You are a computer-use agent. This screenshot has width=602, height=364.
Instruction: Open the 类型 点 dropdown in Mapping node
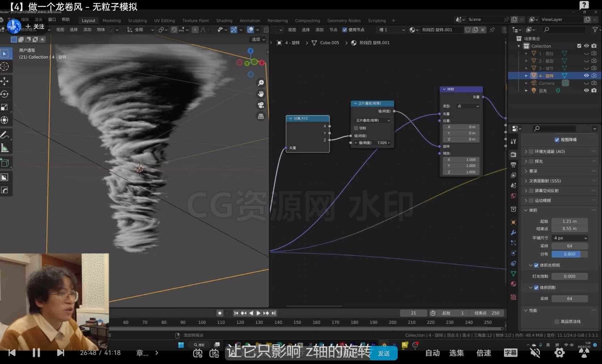(x=468, y=106)
